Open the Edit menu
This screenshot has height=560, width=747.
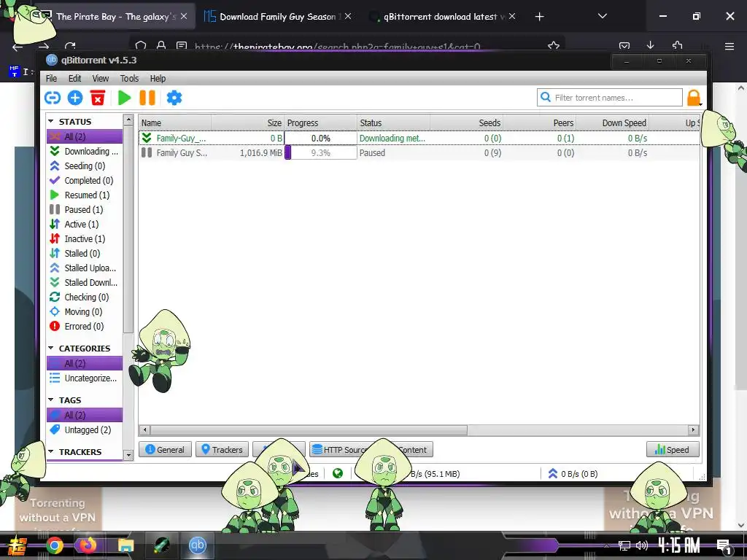pos(74,79)
